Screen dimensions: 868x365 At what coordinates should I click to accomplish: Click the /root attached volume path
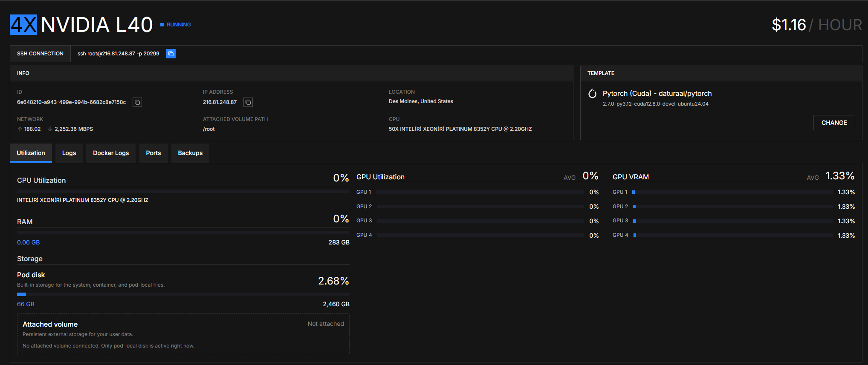point(209,129)
